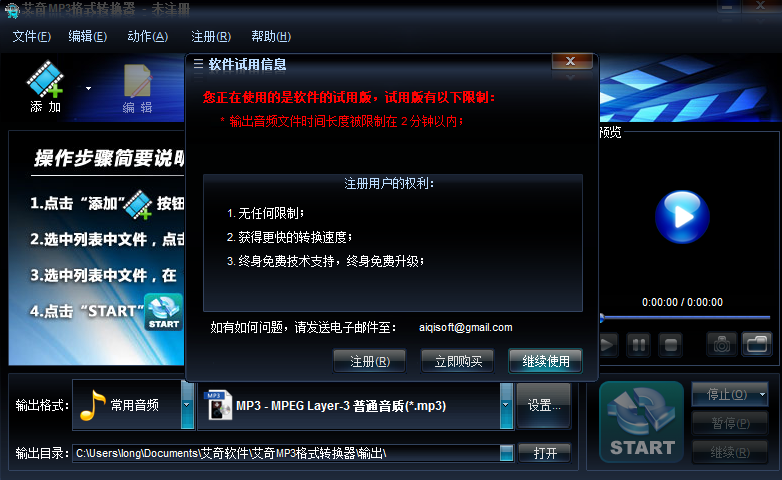Viewport: 782px width, 480px height.
Task: Click the pause icon in the preview controls
Action: 638,345
